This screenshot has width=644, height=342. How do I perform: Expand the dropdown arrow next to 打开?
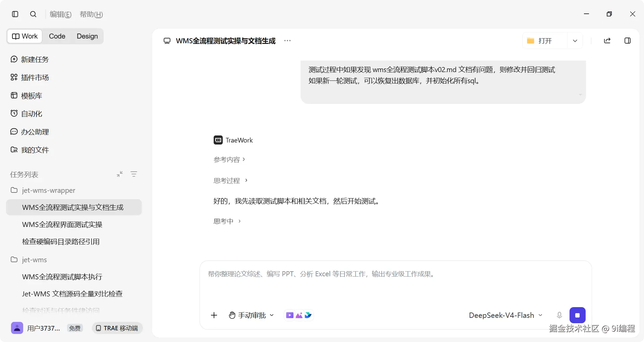(x=575, y=41)
